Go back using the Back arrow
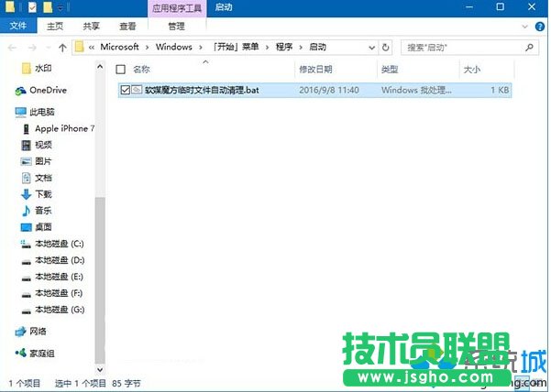The height and width of the screenshot is (392, 551). click(x=12, y=47)
